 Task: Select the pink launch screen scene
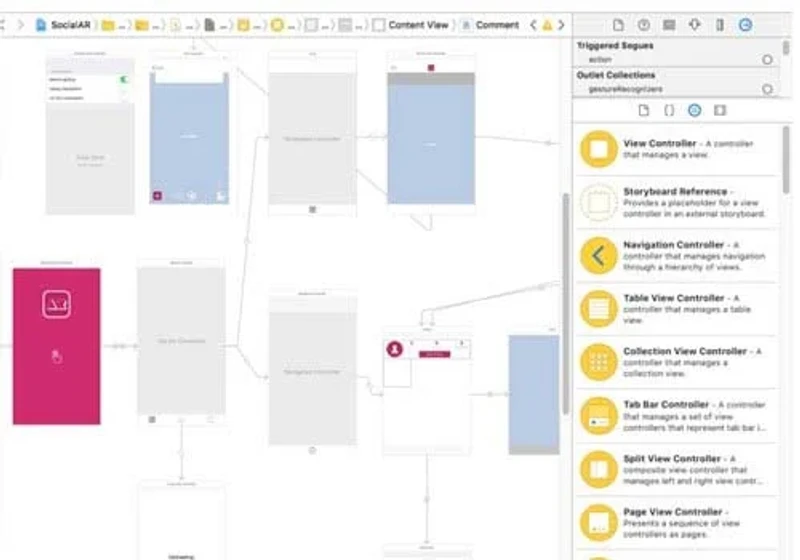tap(57, 346)
